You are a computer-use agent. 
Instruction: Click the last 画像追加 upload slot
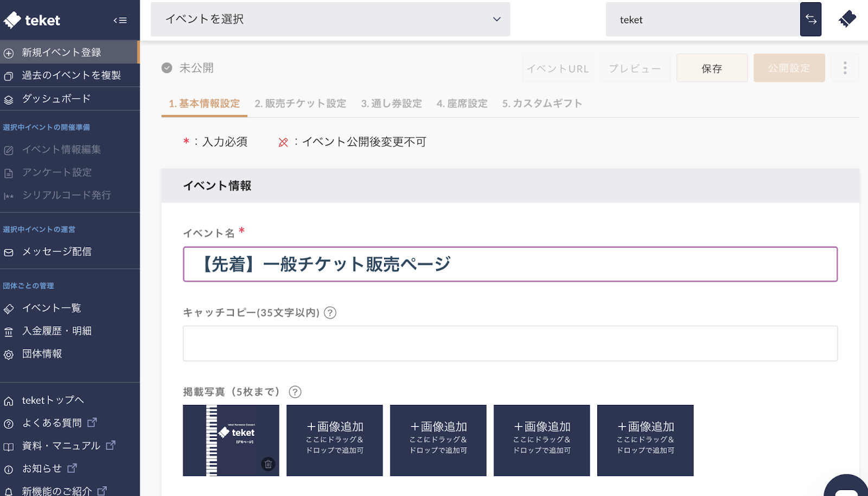[x=646, y=440]
